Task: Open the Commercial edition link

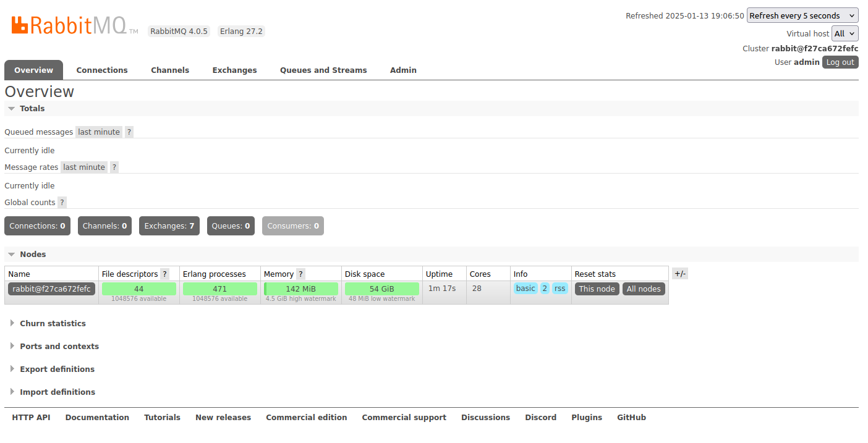Action: (307, 418)
